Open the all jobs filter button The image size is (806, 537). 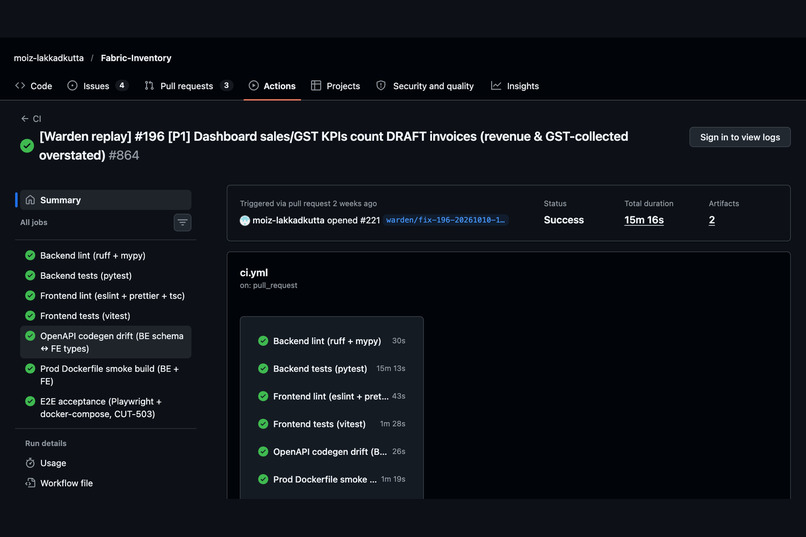click(182, 223)
